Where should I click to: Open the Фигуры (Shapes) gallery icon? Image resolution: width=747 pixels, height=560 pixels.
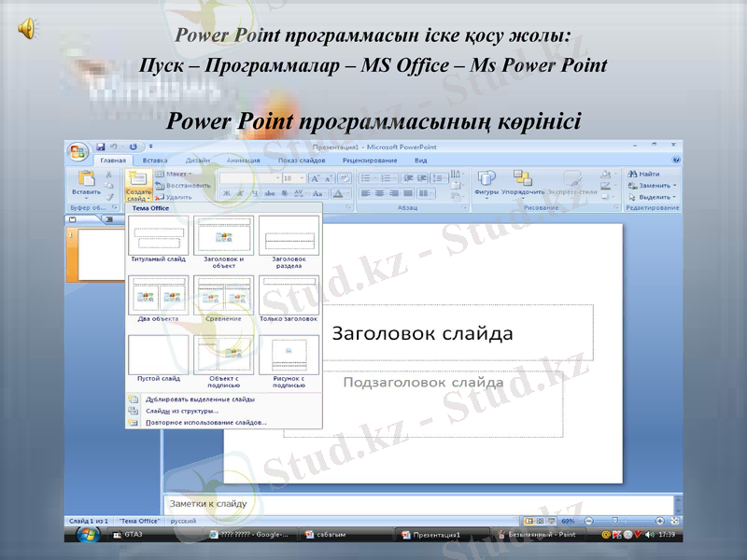click(x=486, y=177)
